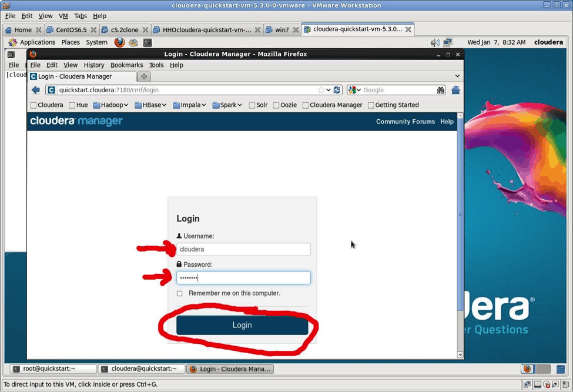Click the Username input field
573x392 pixels.
point(243,249)
